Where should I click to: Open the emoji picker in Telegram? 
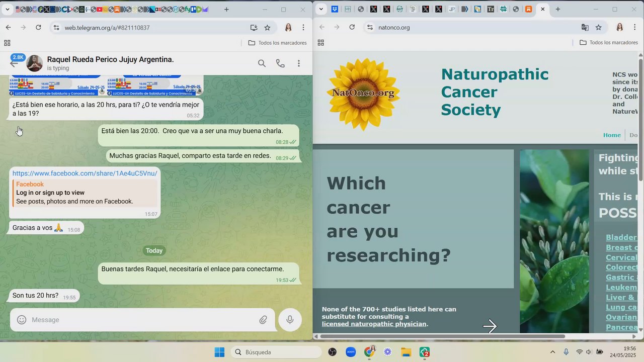click(x=22, y=320)
